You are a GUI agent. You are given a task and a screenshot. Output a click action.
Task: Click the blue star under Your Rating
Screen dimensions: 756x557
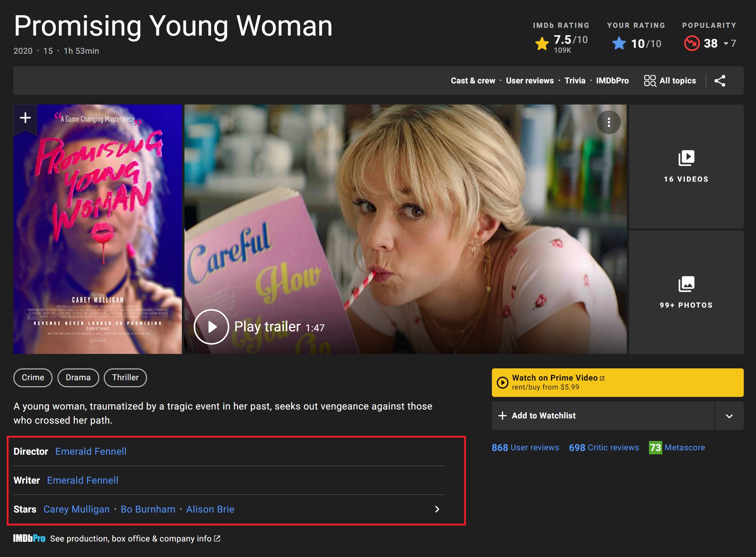point(619,44)
